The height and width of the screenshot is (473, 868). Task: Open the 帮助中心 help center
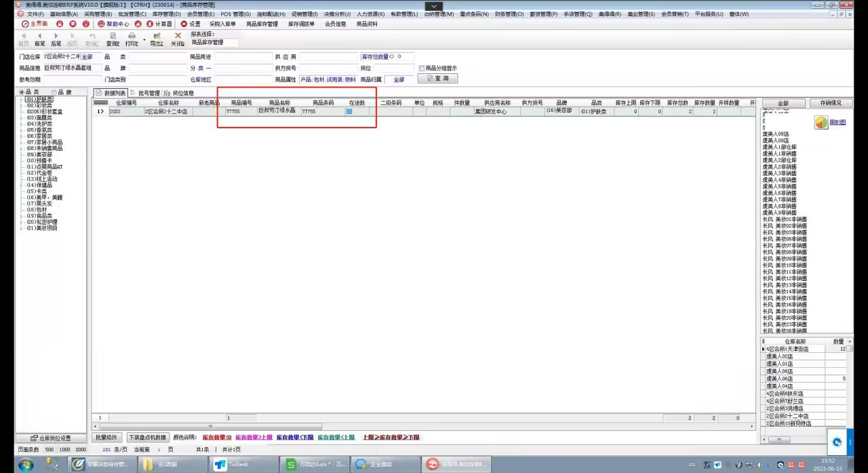click(x=113, y=24)
